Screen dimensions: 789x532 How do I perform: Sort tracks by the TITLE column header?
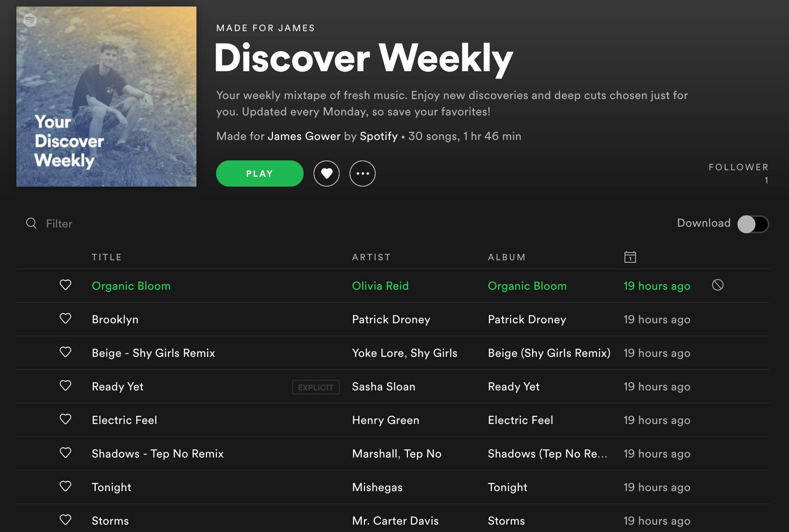[x=106, y=257]
